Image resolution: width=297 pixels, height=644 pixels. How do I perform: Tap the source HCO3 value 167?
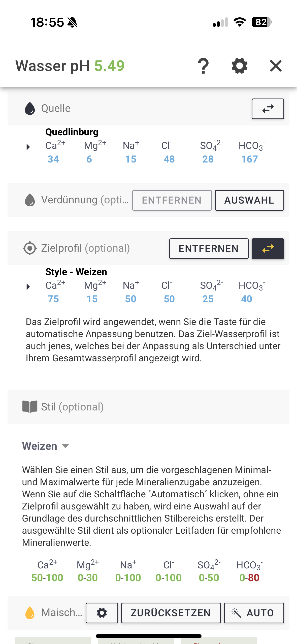(249, 159)
